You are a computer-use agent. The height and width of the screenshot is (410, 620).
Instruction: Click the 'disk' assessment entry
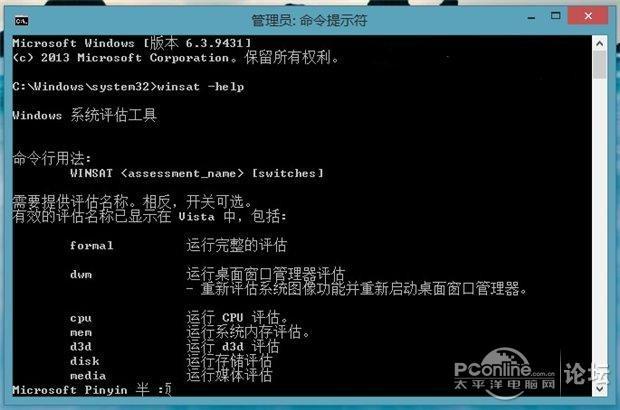coord(84,361)
